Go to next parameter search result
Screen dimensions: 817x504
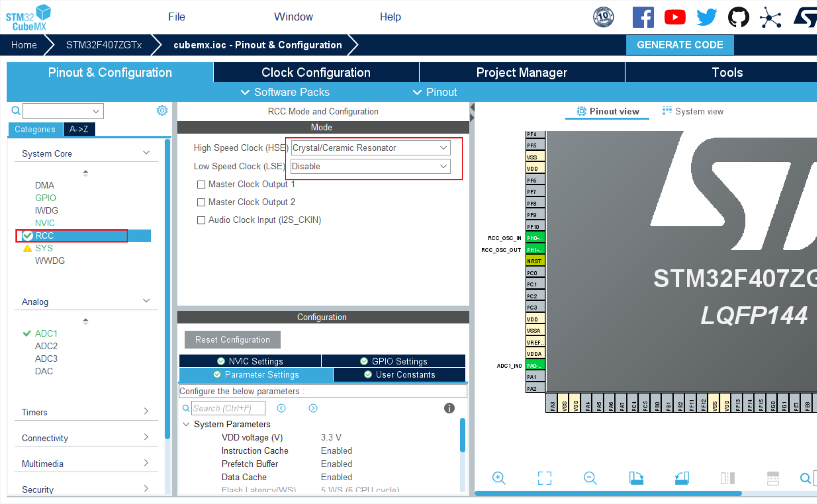(x=313, y=408)
